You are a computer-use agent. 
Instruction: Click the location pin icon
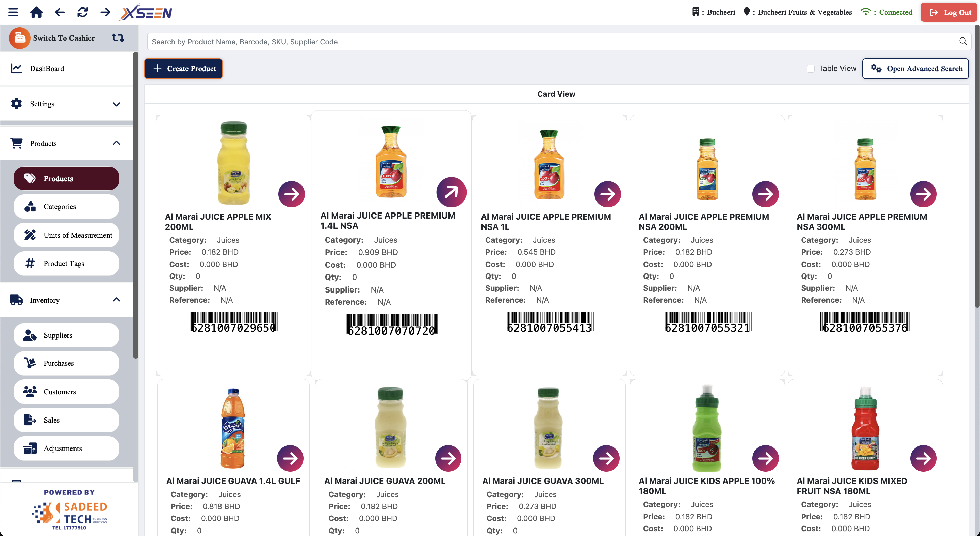747,12
